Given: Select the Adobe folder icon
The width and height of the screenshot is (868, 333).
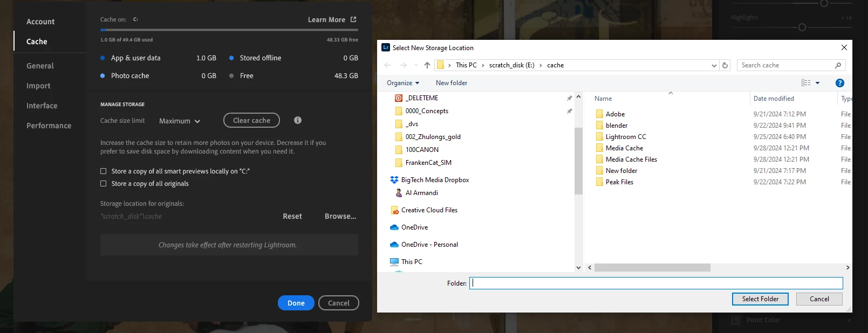Looking at the screenshot, I should [599, 114].
